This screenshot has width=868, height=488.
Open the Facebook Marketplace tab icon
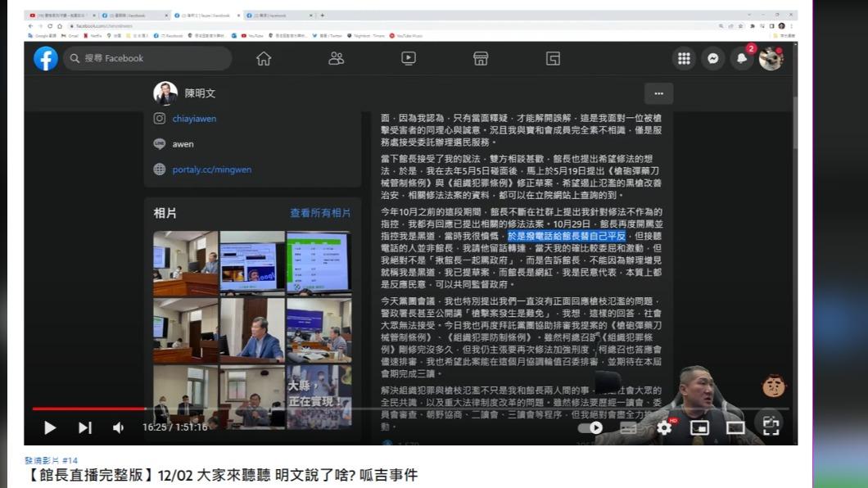coord(481,58)
